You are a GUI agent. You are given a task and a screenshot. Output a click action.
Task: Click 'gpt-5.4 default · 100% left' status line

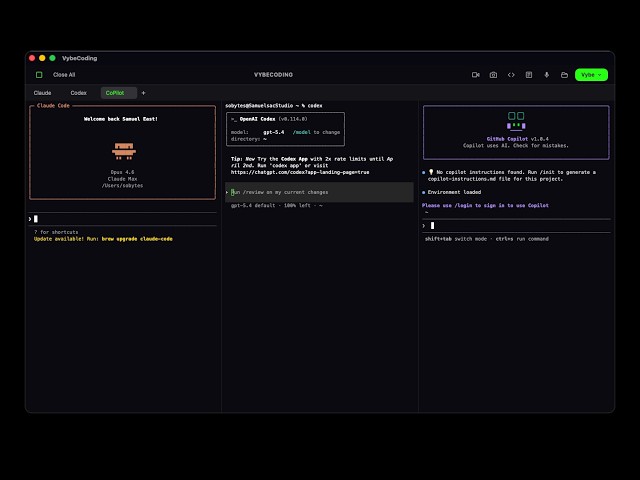(277, 206)
